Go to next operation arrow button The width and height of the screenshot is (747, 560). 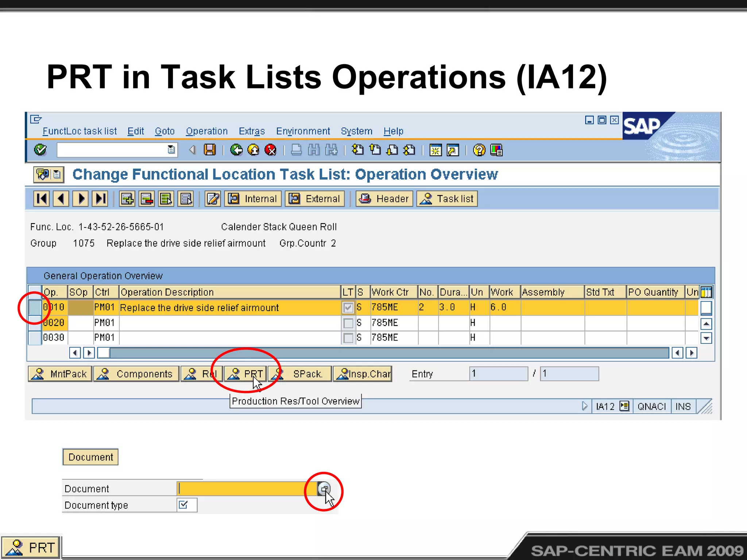click(81, 199)
